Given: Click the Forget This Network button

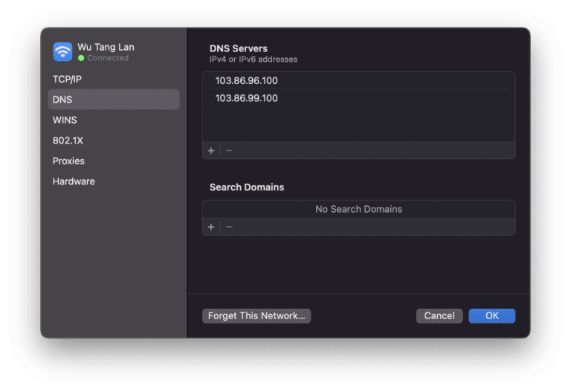Looking at the screenshot, I should click(x=257, y=315).
